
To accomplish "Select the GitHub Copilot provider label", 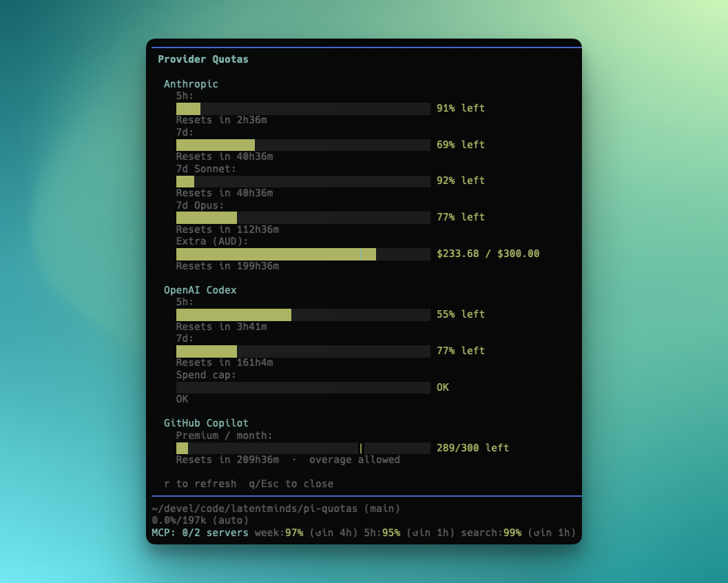I will 206,423.
